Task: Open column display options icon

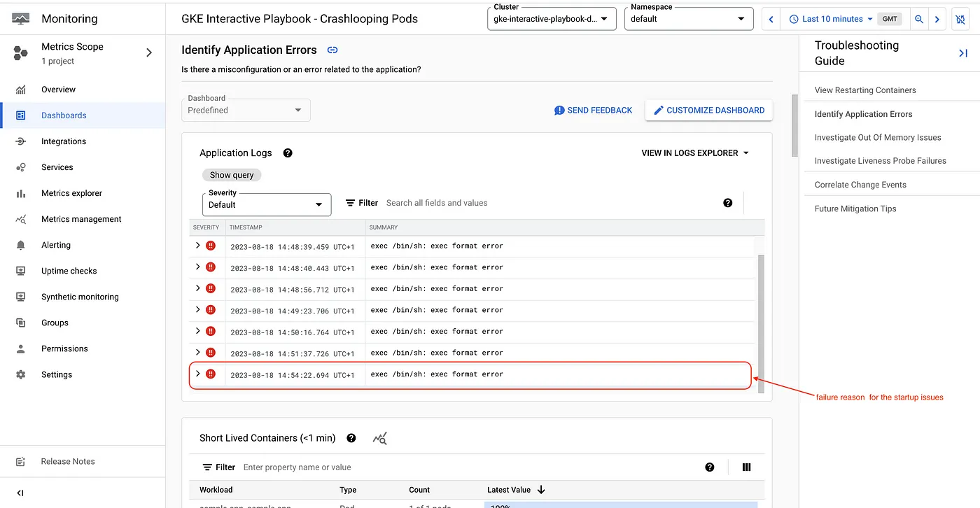Action: (747, 467)
